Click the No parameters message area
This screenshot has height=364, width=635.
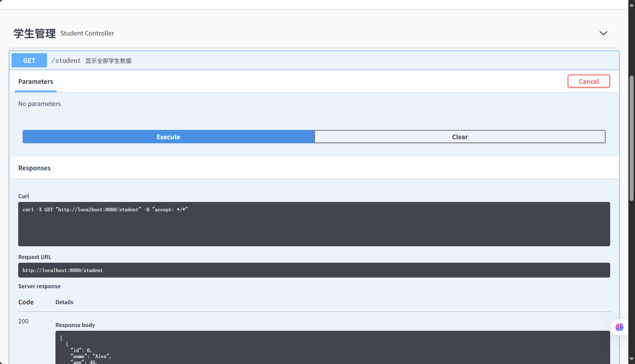tap(39, 104)
